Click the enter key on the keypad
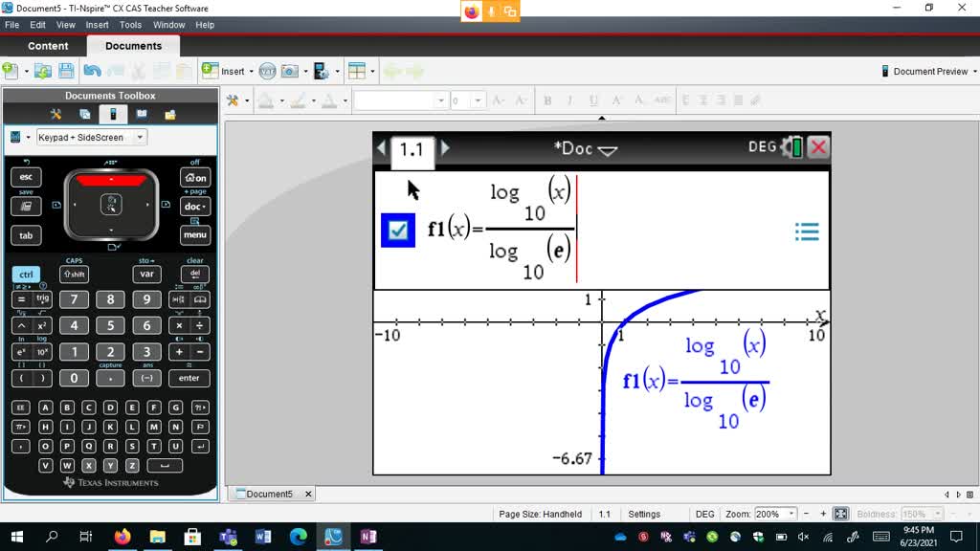Screen dimensions: 980x551 (189, 378)
